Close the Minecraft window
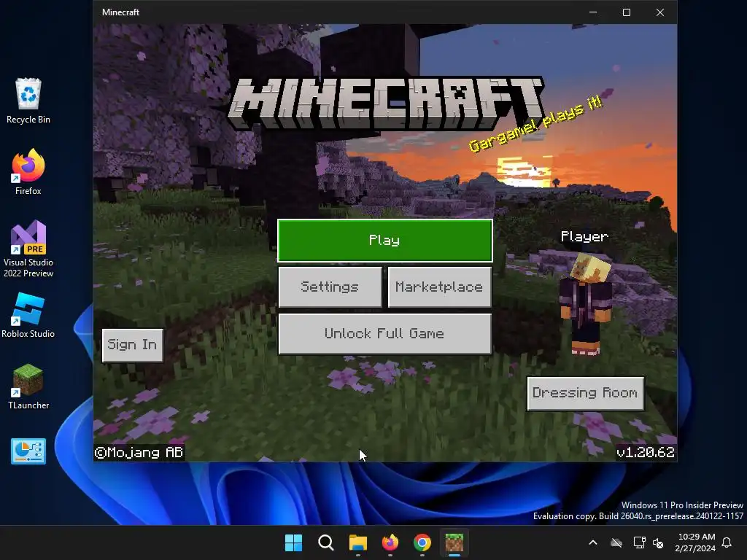 click(x=659, y=12)
